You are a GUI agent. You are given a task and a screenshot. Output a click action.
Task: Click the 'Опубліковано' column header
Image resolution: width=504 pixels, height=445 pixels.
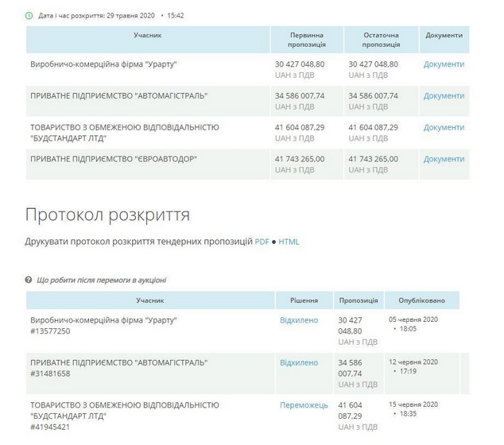[x=424, y=301]
